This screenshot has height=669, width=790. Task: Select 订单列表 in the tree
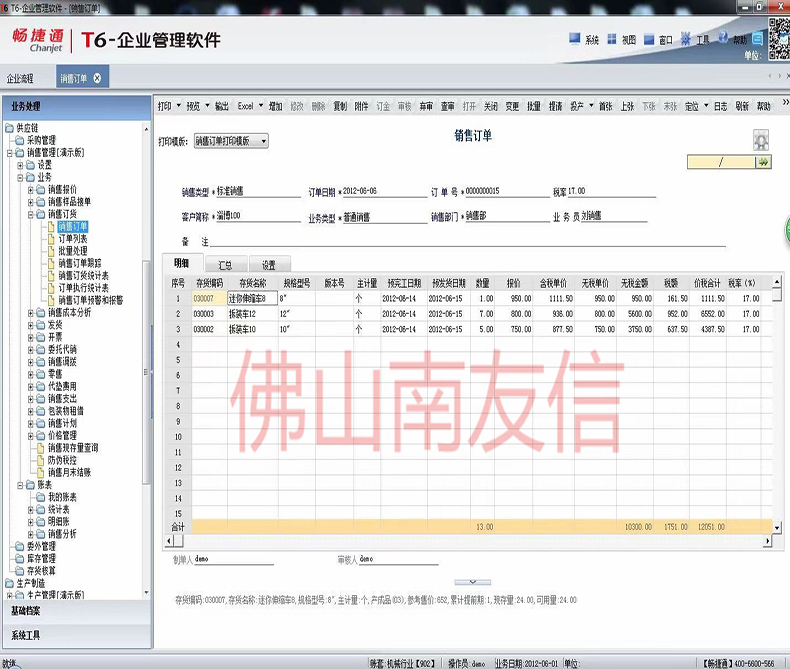tap(73, 239)
